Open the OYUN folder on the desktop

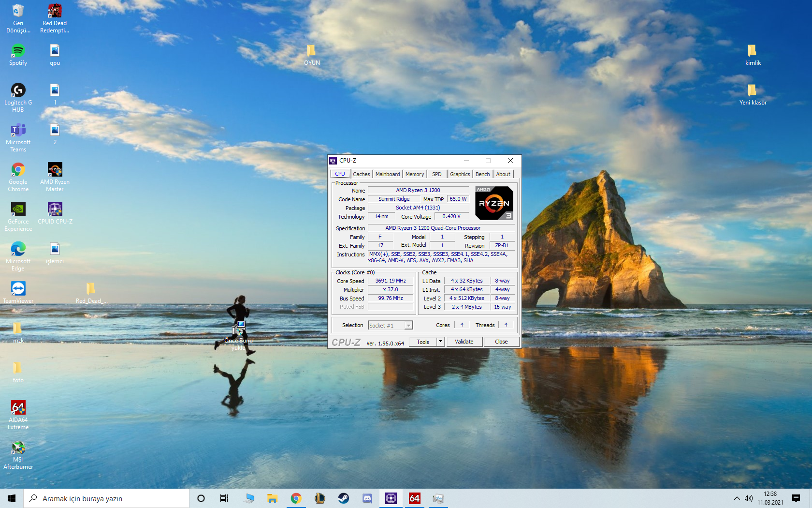coord(311,51)
